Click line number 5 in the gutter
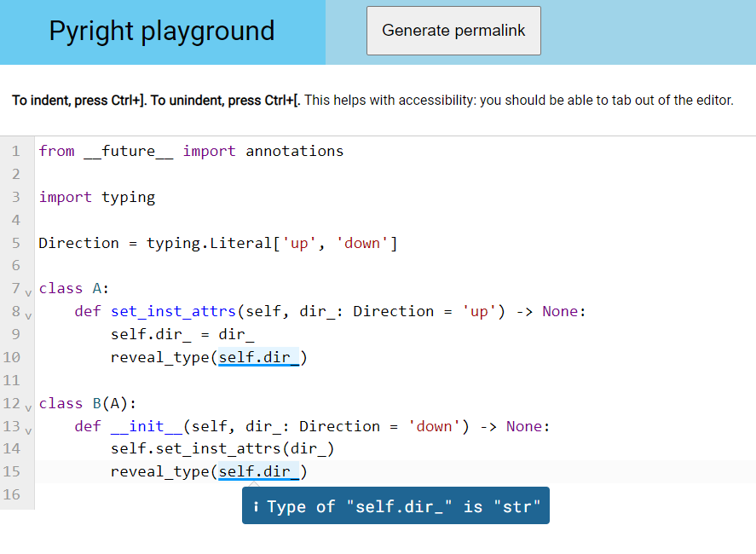 (x=15, y=243)
